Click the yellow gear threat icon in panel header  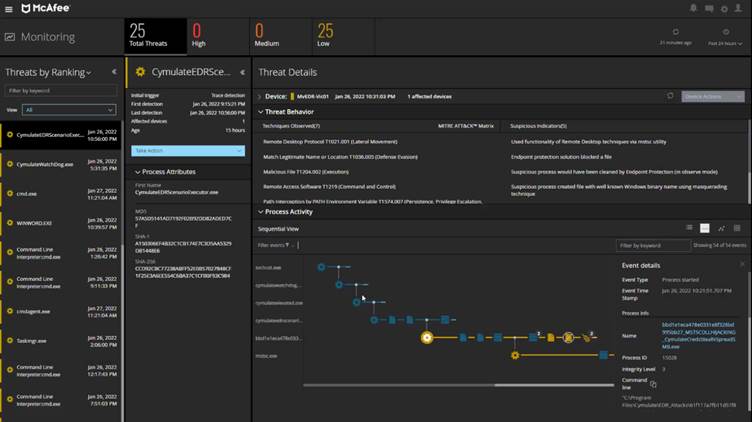140,72
